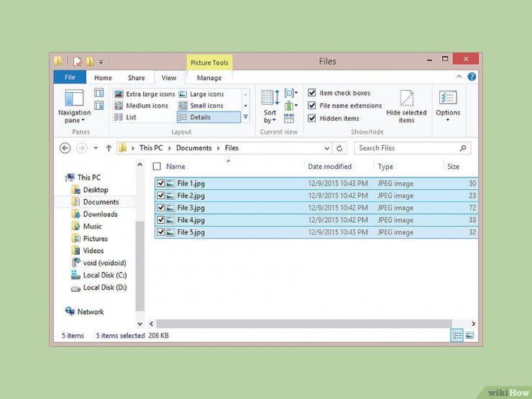The image size is (532, 399).
Task: Open recent locations dropdown arrow
Action: 96,148
